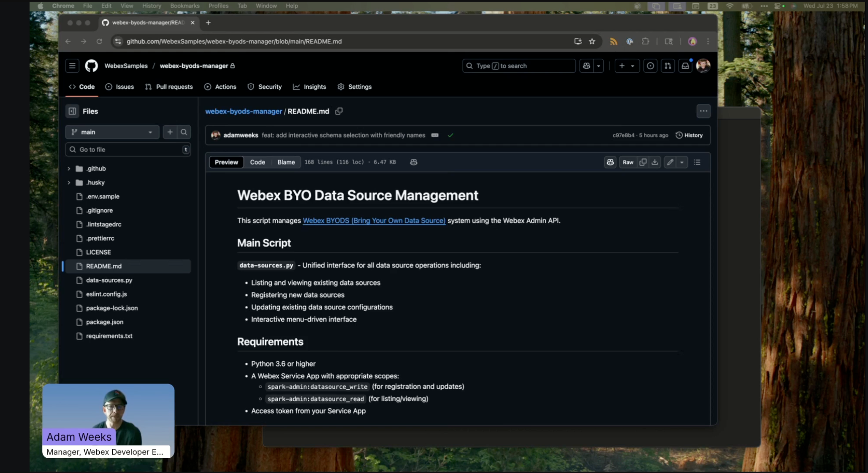
Task: Collapse the Files side panel
Action: tap(72, 111)
